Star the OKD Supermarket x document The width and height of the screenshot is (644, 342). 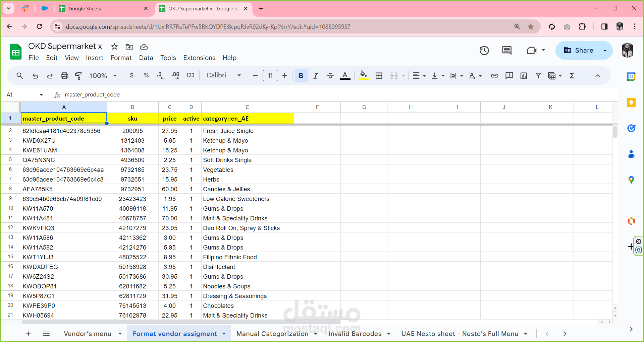[x=114, y=47]
